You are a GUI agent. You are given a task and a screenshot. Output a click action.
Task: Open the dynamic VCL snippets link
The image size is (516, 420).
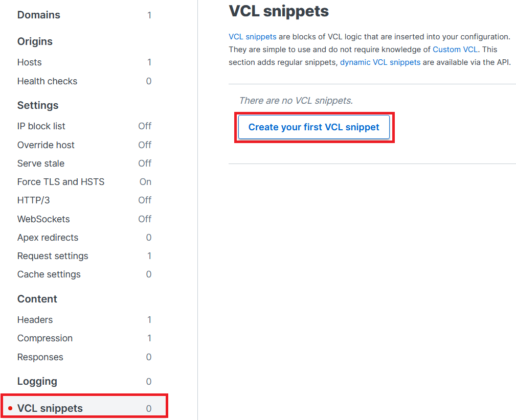point(380,62)
